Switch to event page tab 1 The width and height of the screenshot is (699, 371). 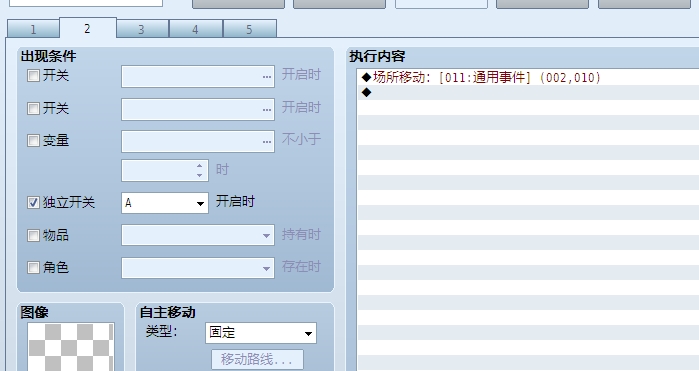click(33, 29)
